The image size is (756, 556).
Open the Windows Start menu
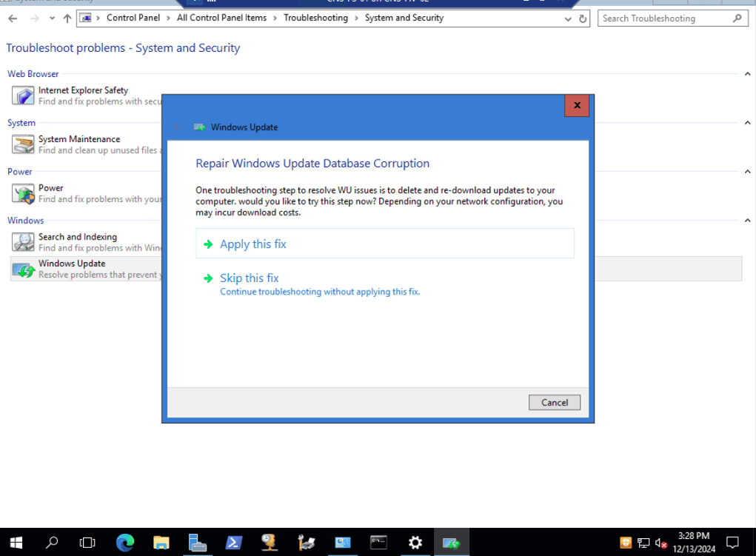[16, 543]
